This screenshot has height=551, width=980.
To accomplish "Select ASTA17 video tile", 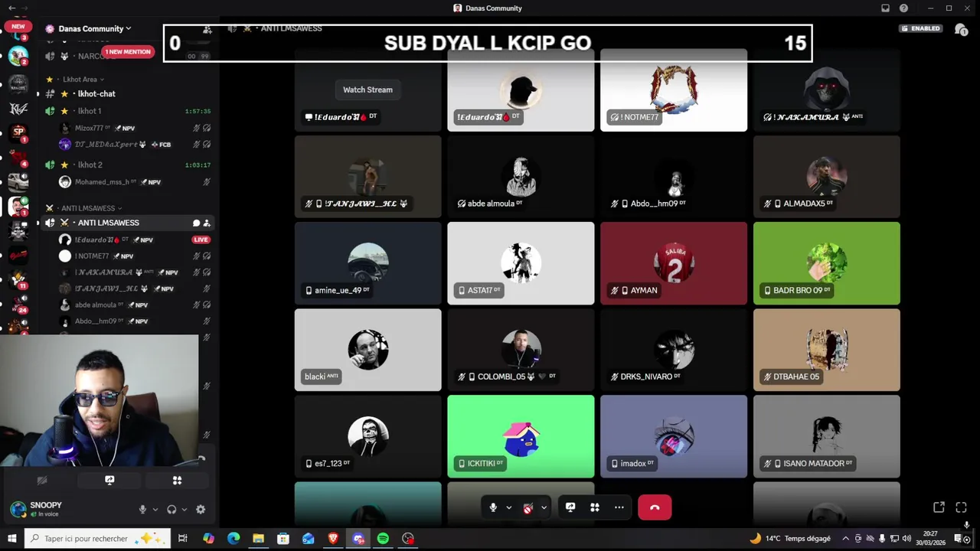I will 521,263.
